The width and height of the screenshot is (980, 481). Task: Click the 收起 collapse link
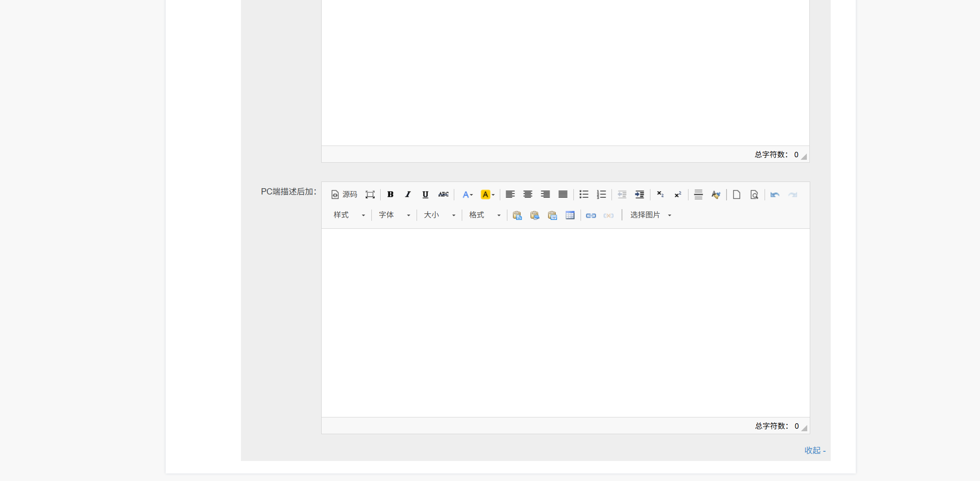pyautogui.click(x=814, y=450)
